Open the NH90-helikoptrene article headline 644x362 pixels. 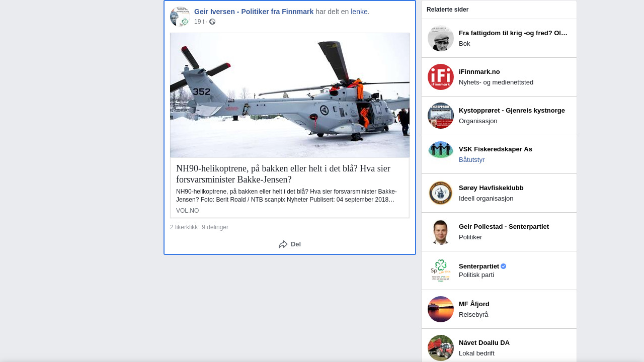[x=283, y=174]
